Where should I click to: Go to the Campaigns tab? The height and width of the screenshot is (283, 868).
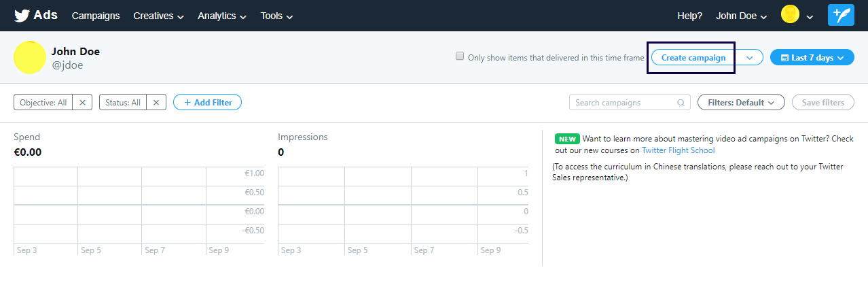(x=96, y=16)
